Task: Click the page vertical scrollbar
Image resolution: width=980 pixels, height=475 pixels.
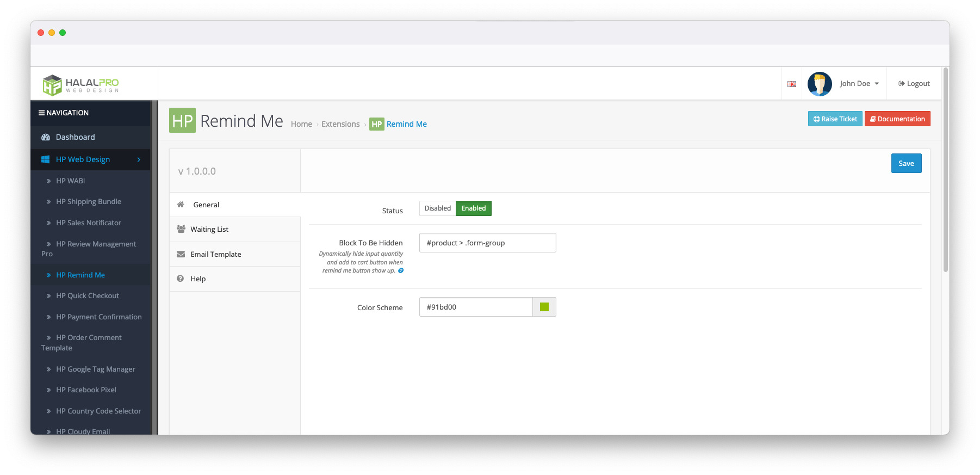Action: 946,170
